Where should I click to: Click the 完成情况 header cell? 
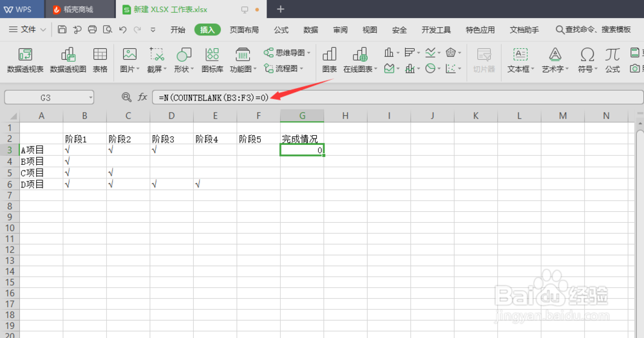click(x=302, y=139)
